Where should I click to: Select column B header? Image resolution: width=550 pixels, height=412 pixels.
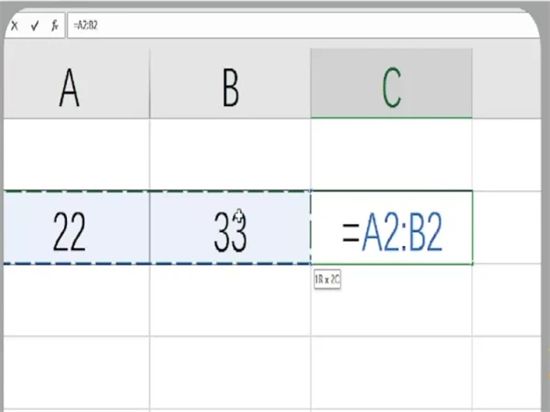[230, 83]
